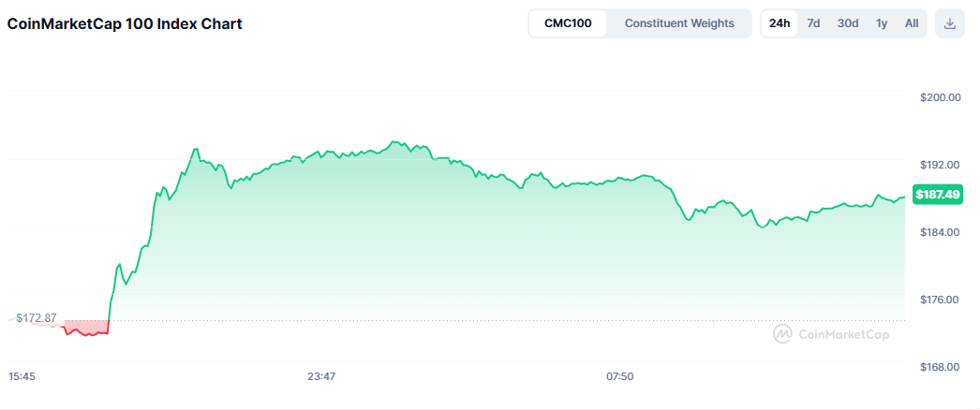
Task: Click the $200.00 price axis label
Action: point(942,97)
